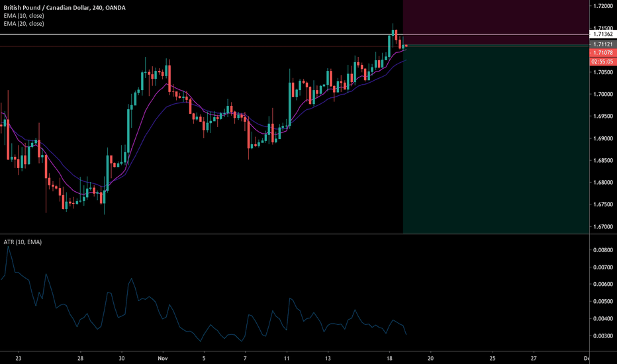Click the 02:55:05 candle countdown timer
The height and width of the screenshot is (364, 617).
pos(602,61)
